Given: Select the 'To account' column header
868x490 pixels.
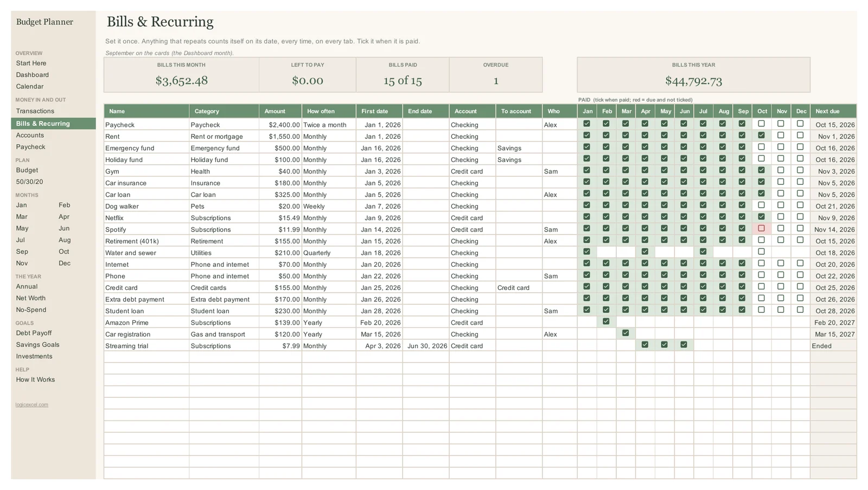Looking at the screenshot, I should pyautogui.click(x=519, y=111).
